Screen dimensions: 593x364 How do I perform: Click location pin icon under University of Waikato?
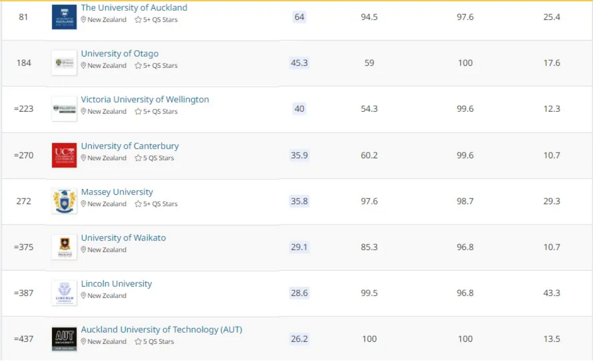pos(84,250)
